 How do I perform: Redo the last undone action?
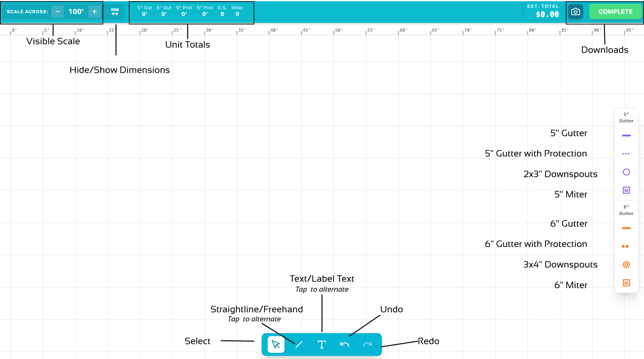tap(368, 344)
